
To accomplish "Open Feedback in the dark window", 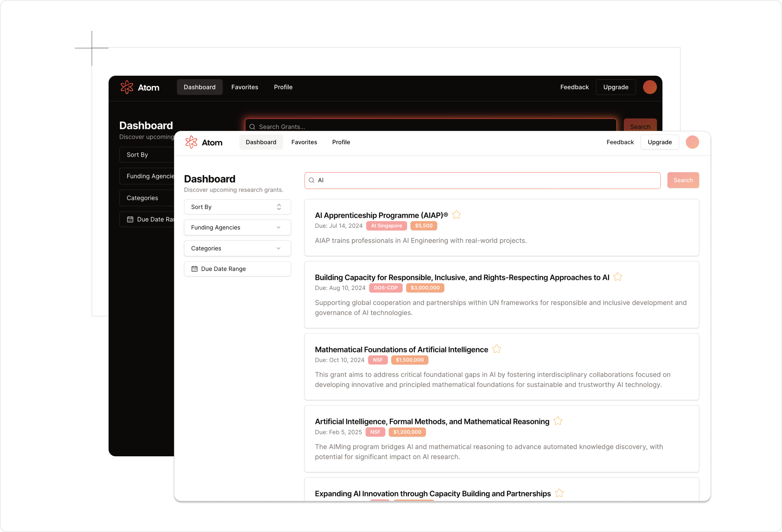I will coord(574,87).
